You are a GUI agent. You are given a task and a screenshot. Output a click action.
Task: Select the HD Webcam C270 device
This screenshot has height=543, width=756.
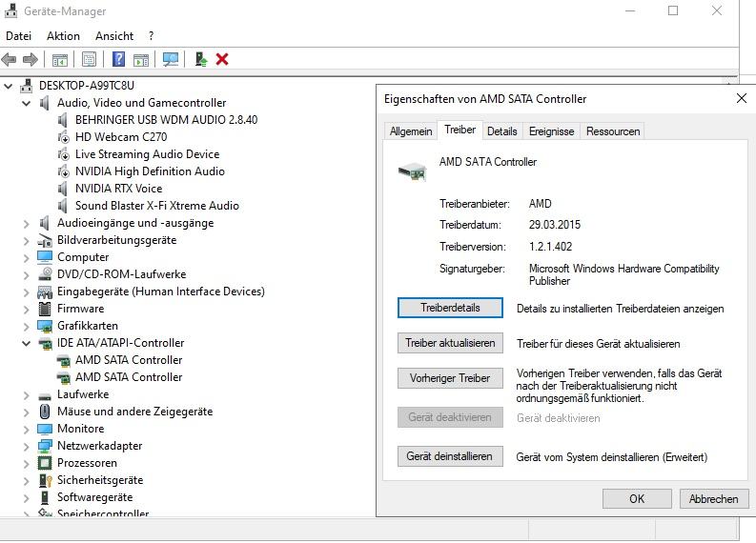tap(121, 137)
